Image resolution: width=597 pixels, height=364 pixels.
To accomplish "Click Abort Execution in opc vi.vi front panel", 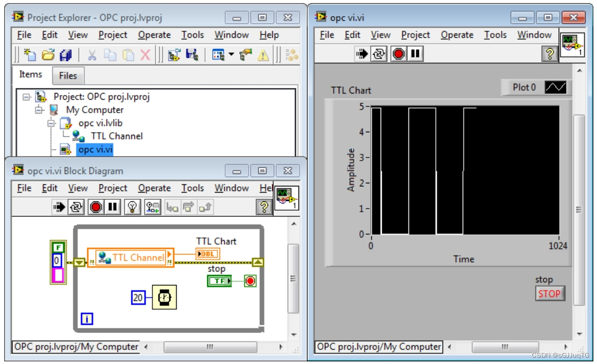I will coord(398,54).
